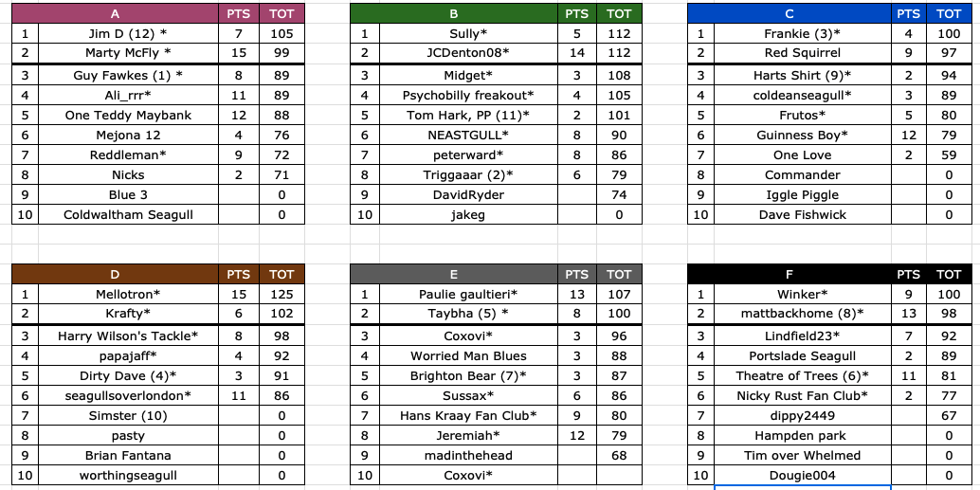
Task: Select the Mellotron* name cell
Action: click(x=128, y=293)
